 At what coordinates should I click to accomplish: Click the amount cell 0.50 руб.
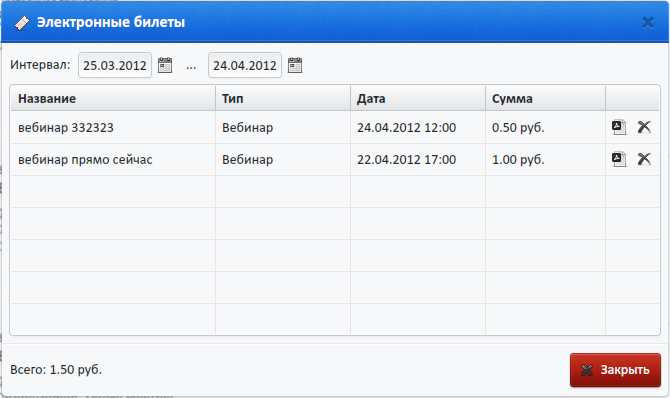click(545, 127)
